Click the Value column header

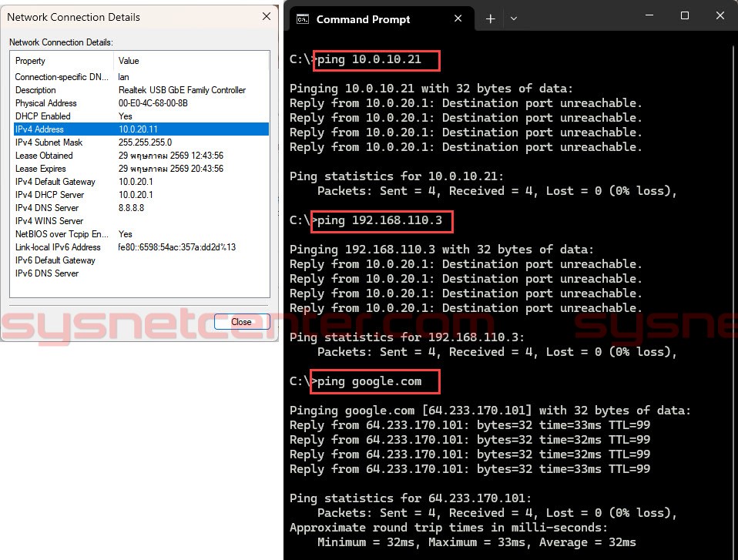tap(191, 61)
